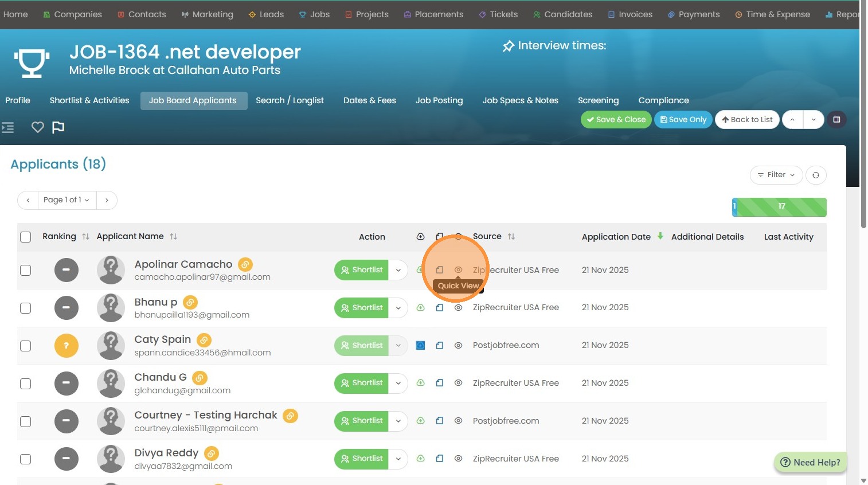Switch to Shortlist & Activities tab
Viewport: 868px width, 485px height.
coord(89,100)
